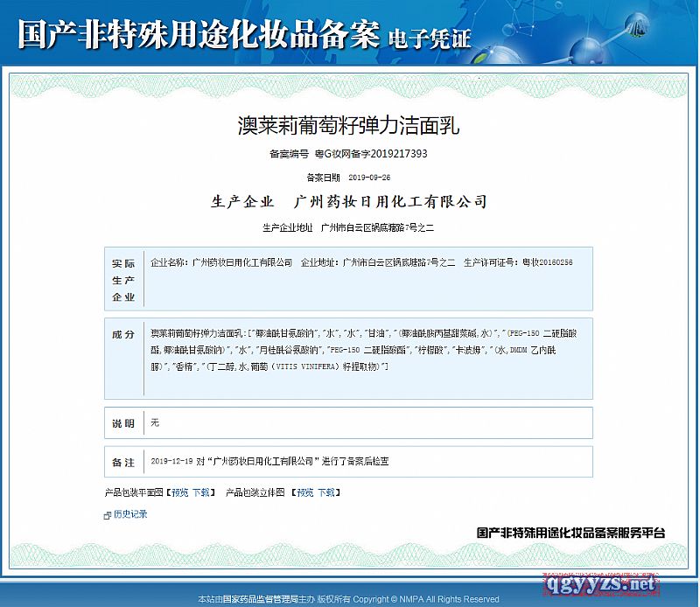This screenshot has height=607, width=700.
Task: Select the filing number 粤G妆网备字2019217393
Action: coord(370,154)
